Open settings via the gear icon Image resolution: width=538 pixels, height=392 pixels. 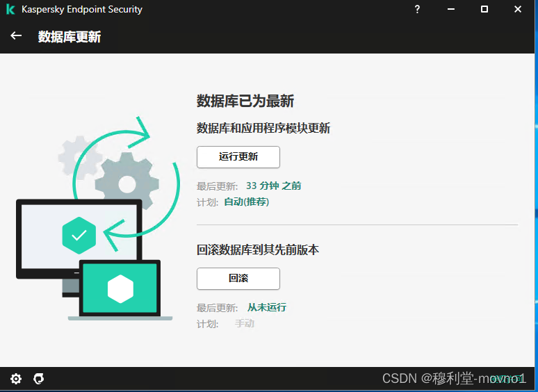(x=16, y=379)
